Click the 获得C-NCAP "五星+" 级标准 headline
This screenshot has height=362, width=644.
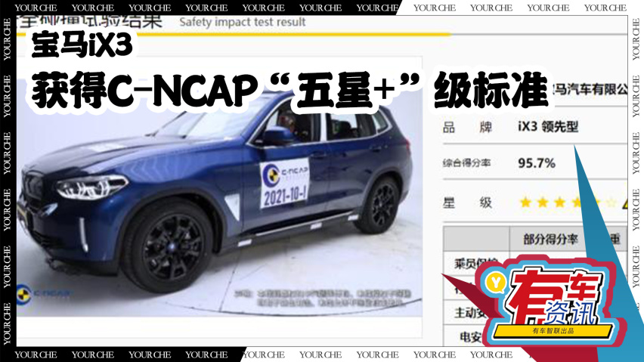[290, 89]
